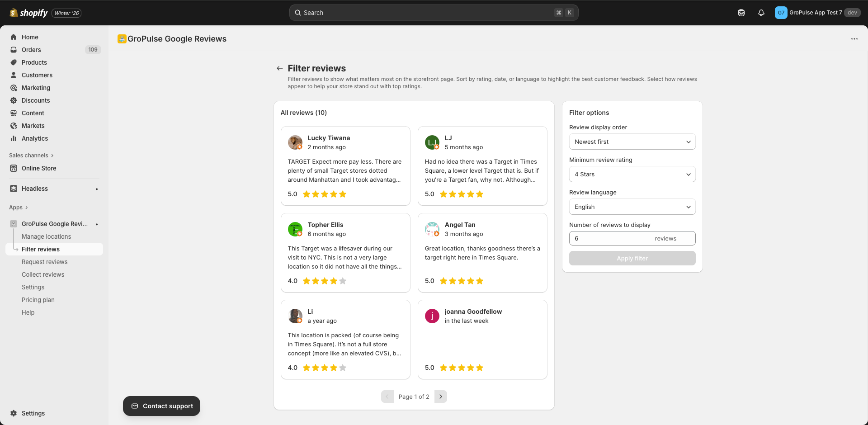
Task: Click the GroPulse Google Reviews app icon
Action: [x=13, y=223]
